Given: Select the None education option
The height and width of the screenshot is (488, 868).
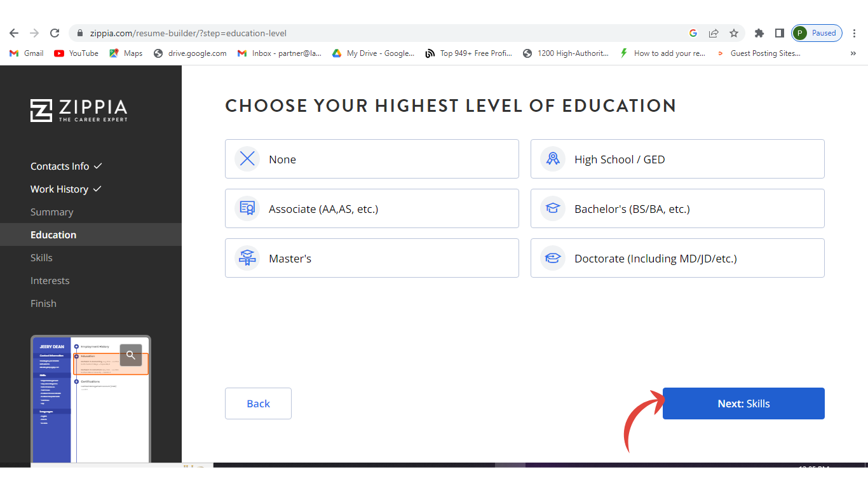Looking at the screenshot, I should [372, 159].
